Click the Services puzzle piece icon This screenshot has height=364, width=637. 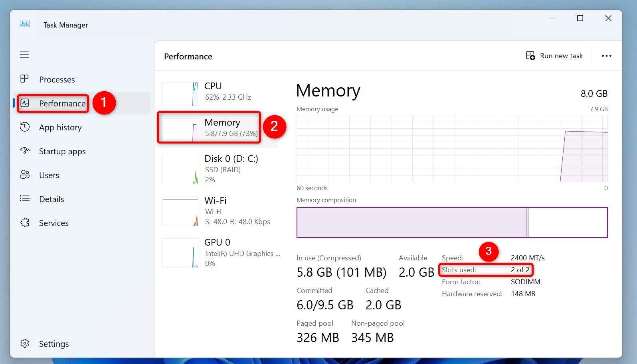tap(25, 222)
